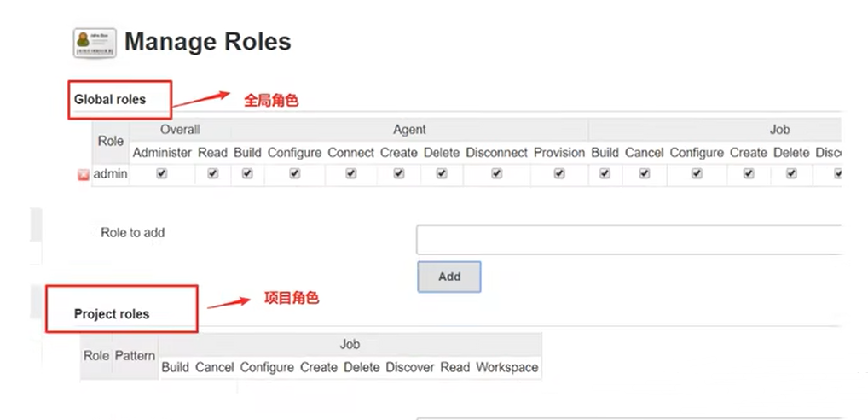Click the Add button for global role
The image size is (868, 420).
(x=449, y=277)
